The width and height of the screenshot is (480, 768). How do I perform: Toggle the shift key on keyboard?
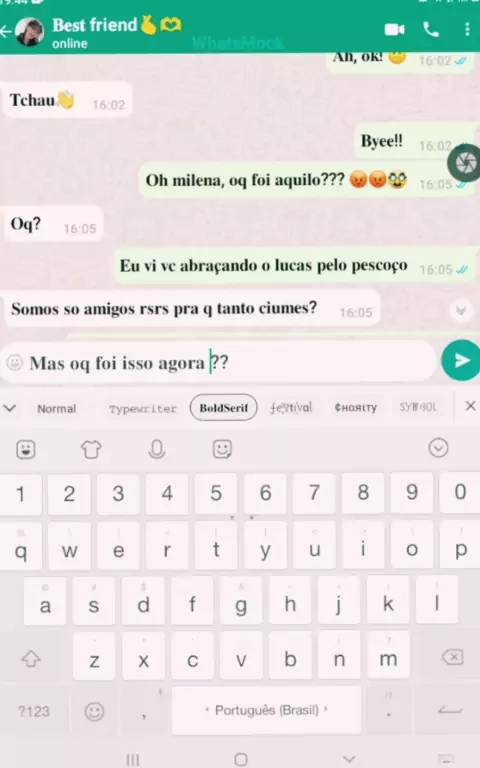[x=31, y=658]
